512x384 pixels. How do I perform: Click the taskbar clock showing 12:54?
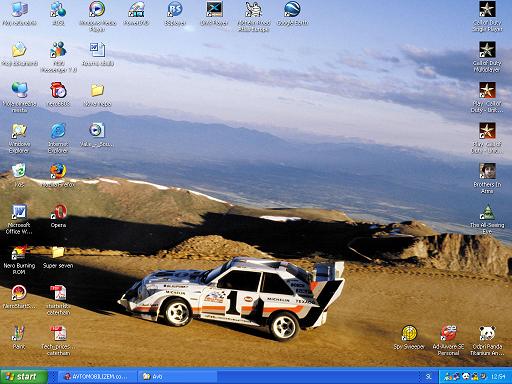[x=498, y=377]
